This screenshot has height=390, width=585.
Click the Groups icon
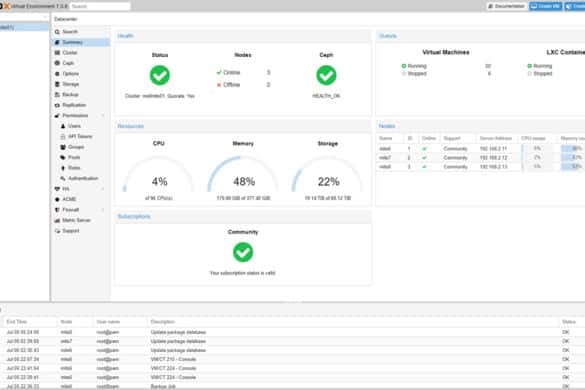pyautogui.click(x=63, y=147)
